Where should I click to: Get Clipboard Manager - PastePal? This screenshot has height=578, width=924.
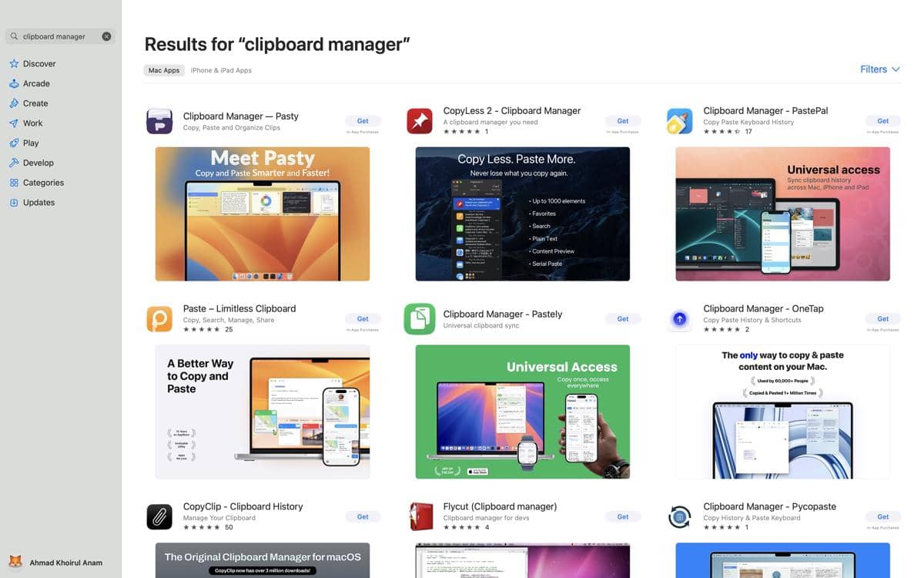pyautogui.click(x=883, y=121)
